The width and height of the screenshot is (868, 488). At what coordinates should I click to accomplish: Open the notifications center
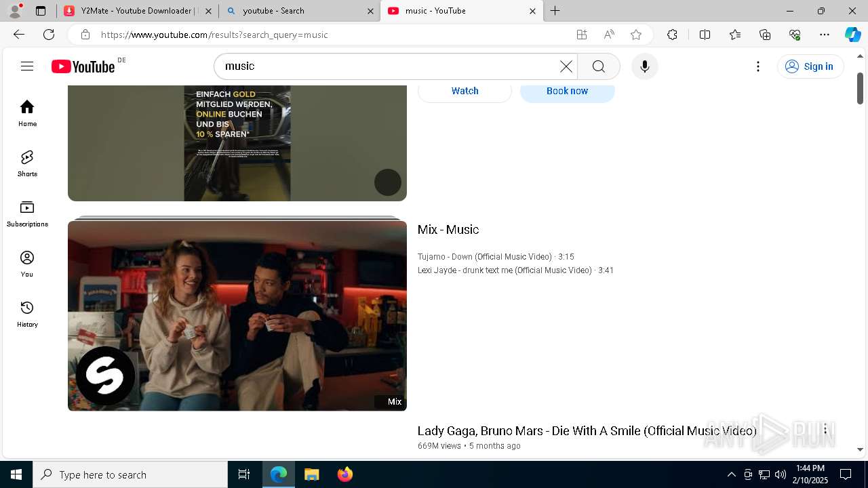[846, 474]
